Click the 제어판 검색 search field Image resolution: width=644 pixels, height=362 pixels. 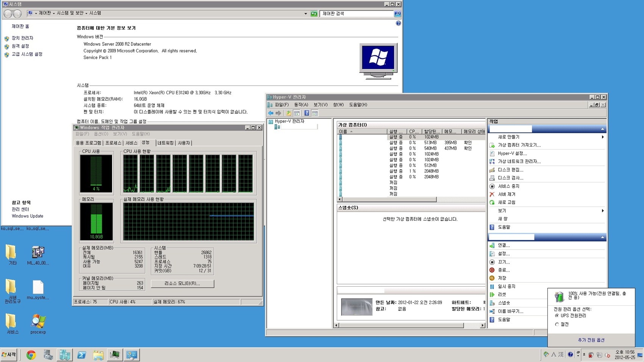tap(357, 14)
